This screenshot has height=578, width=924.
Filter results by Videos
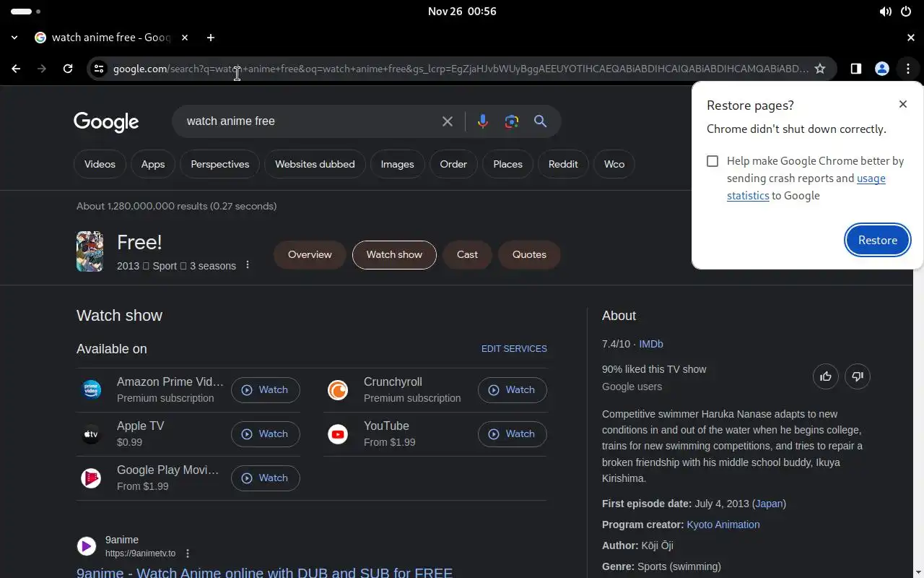click(x=100, y=164)
